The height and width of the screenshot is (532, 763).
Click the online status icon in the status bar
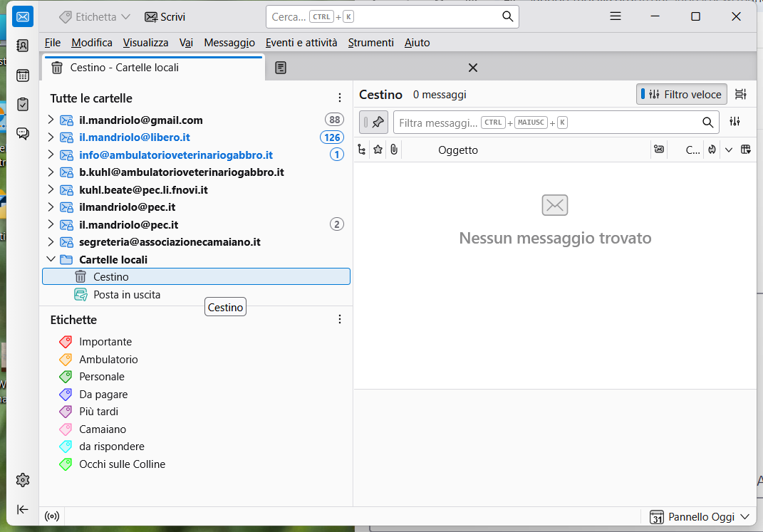coord(52,516)
